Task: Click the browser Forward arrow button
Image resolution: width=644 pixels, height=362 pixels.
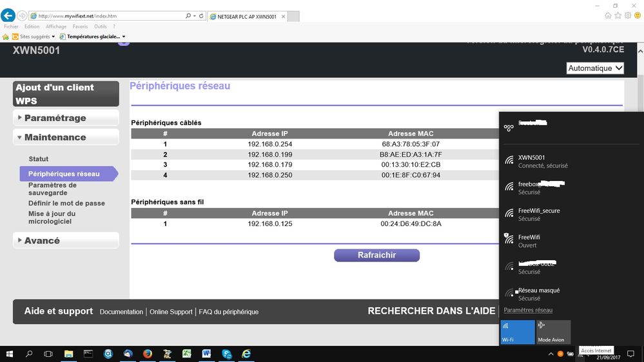Action: tap(22, 16)
